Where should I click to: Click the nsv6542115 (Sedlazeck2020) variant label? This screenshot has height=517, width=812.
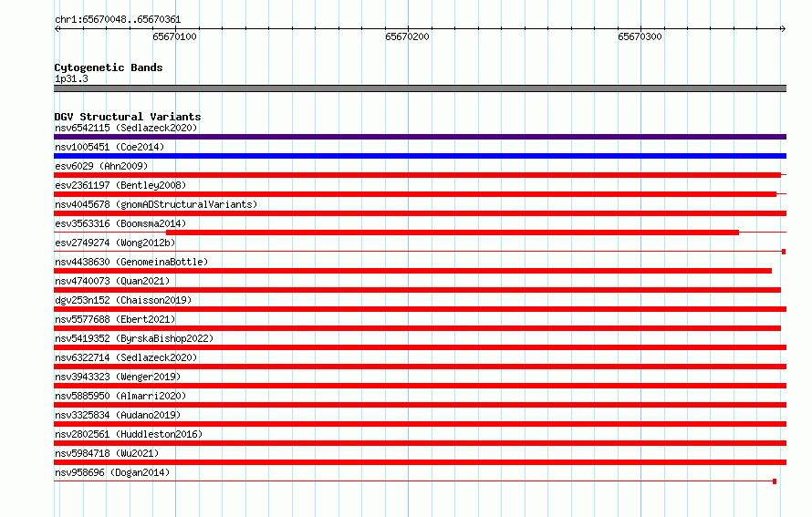coord(126,128)
